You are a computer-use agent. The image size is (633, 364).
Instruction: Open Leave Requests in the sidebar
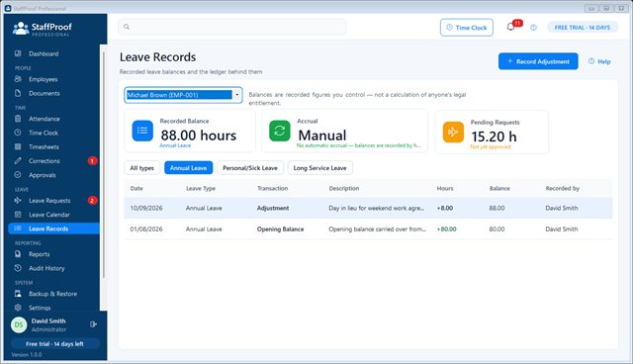53,201
